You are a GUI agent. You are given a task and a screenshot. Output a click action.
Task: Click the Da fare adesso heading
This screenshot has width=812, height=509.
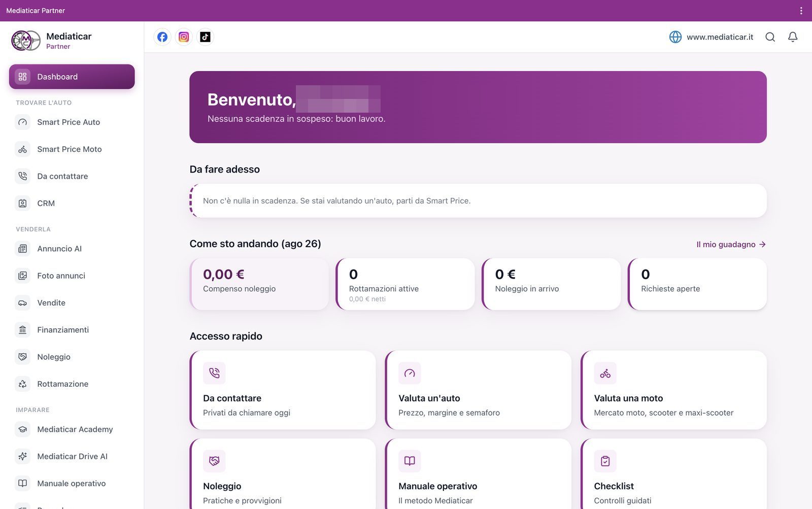coord(225,169)
